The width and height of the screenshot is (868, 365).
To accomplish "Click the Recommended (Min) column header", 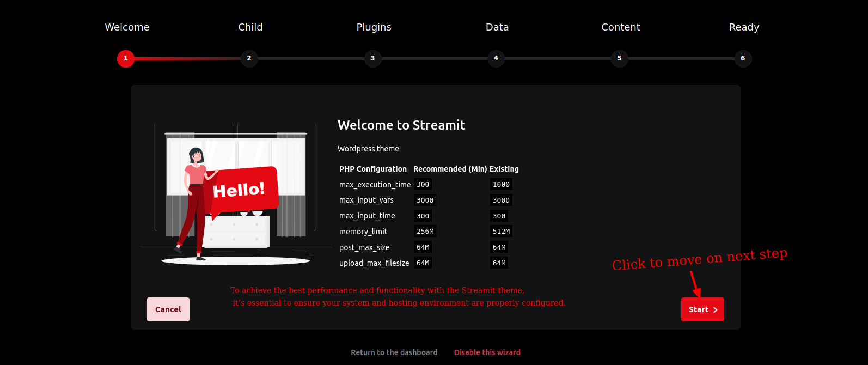I will point(450,169).
